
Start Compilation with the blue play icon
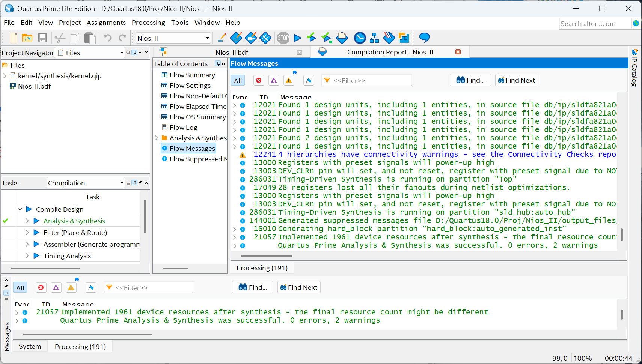(x=298, y=38)
